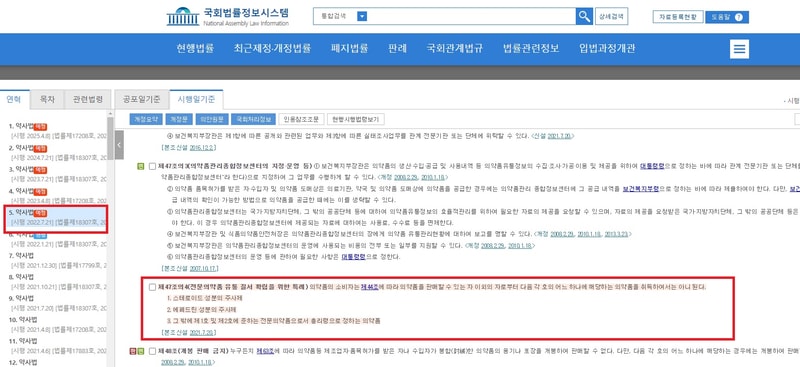Image resolution: width=800 pixels, height=367 pixels.
Task: Click the 인용참조조문 button
Action: pyautogui.click(x=301, y=119)
